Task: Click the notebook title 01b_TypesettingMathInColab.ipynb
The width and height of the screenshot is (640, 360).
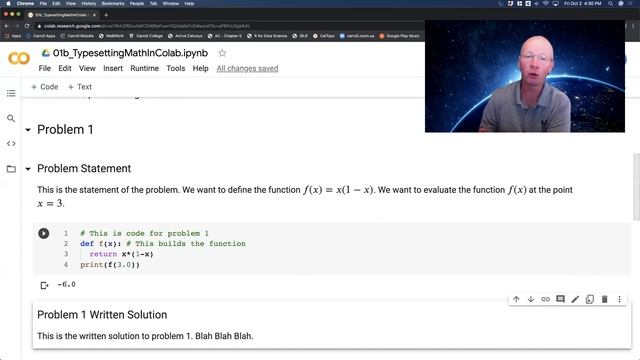Action: tap(130, 53)
